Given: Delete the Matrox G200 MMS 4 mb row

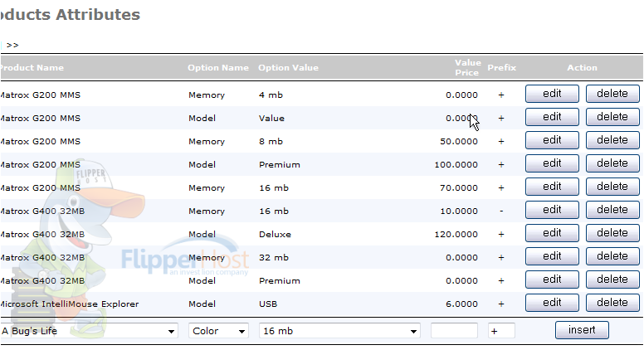Looking at the screenshot, I should [612, 94].
